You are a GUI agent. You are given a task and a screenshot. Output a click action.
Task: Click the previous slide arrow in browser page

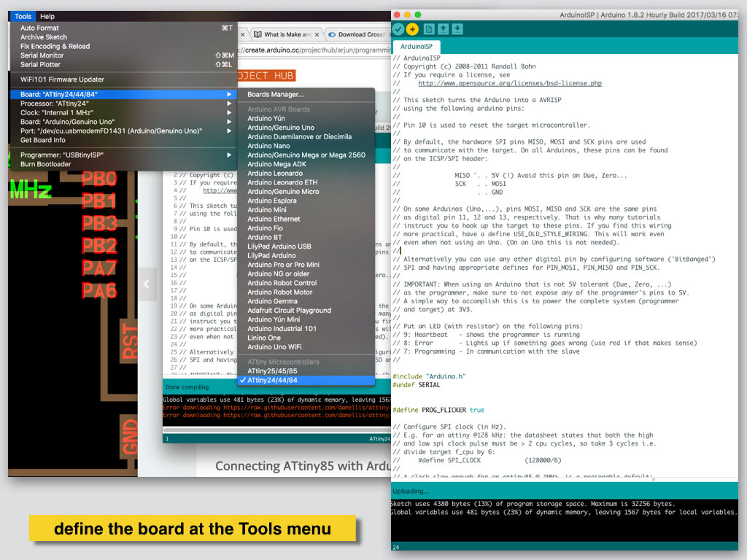[147, 284]
